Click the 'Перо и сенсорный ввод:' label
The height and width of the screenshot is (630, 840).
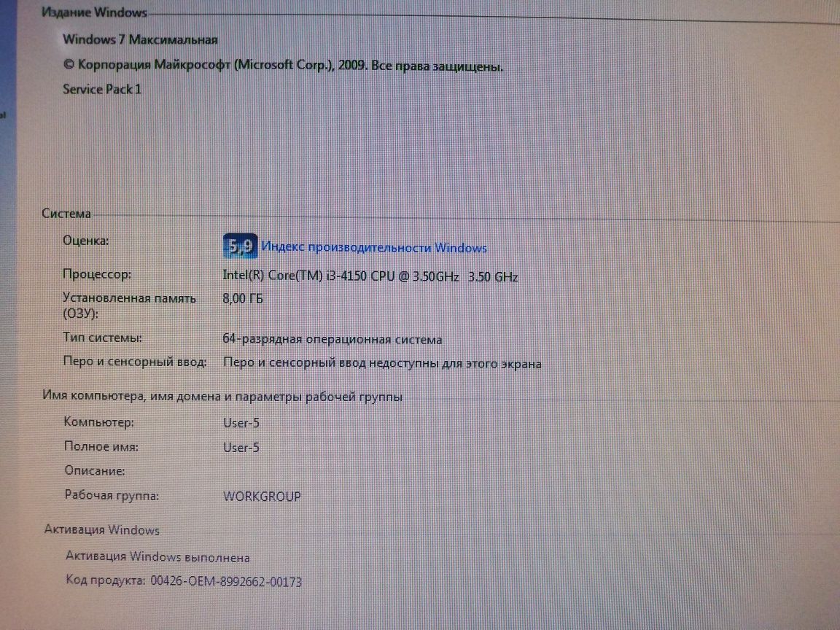[135, 362]
